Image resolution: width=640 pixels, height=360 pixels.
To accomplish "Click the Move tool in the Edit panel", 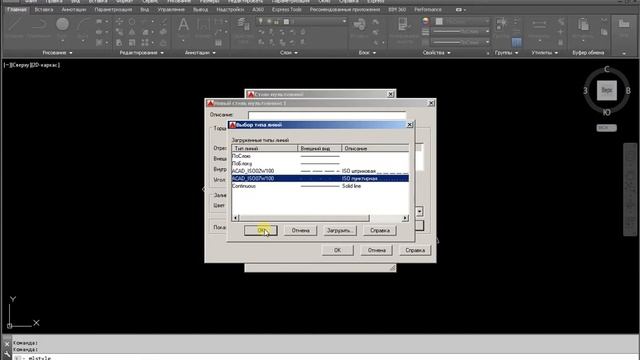I will pyautogui.click(x=119, y=21).
